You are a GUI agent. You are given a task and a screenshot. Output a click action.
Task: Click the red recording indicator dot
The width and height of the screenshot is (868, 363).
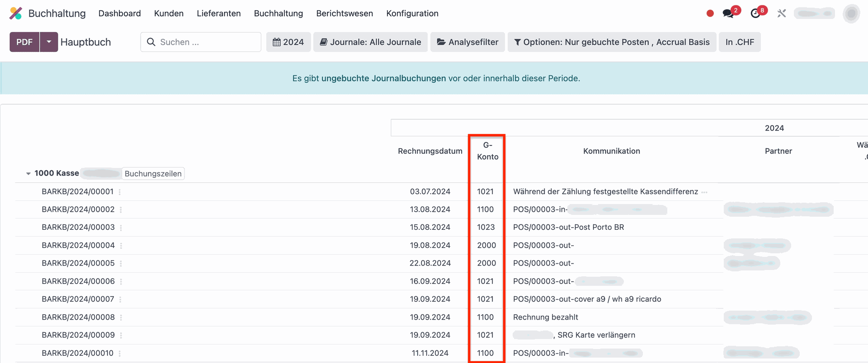[710, 14]
